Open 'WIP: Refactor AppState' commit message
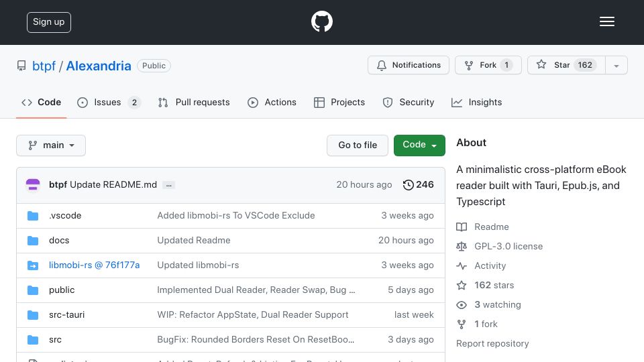Image resolution: width=644 pixels, height=362 pixels. 253,315
